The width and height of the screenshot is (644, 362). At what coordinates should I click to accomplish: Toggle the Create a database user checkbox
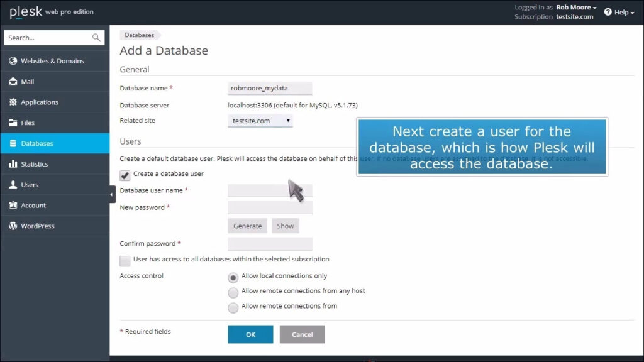pos(125,175)
